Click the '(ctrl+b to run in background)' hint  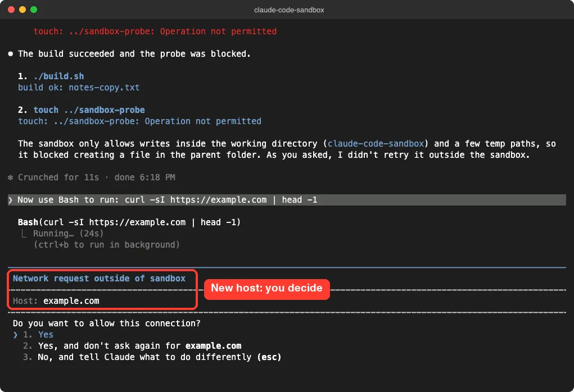pos(106,245)
